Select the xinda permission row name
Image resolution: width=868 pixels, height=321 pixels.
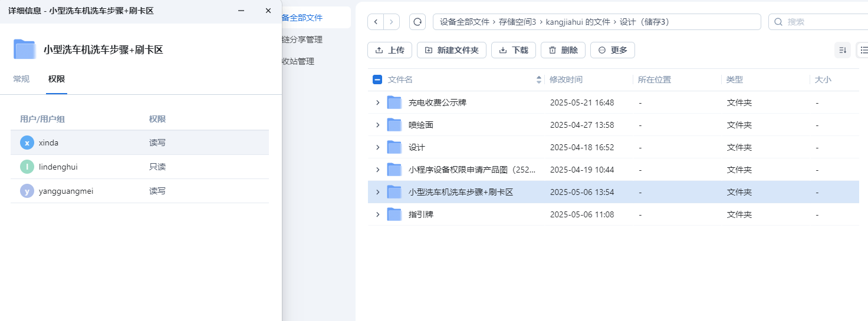click(x=48, y=143)
